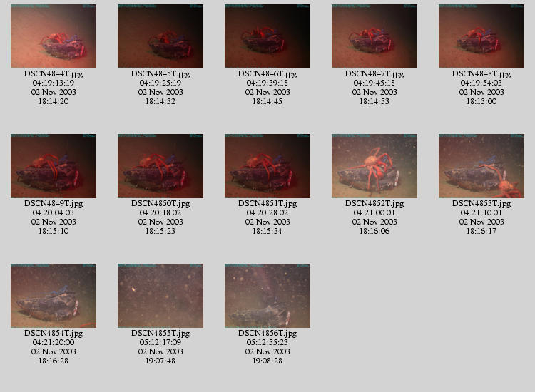Select the DSCN4846T.jpg crab thumbnail

click(267, 36)
